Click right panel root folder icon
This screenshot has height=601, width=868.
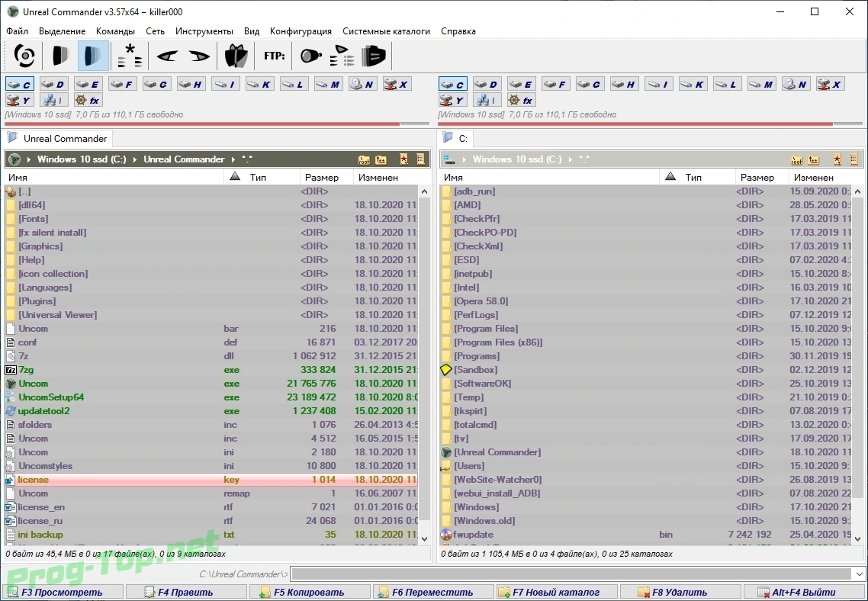click(796, 159)
